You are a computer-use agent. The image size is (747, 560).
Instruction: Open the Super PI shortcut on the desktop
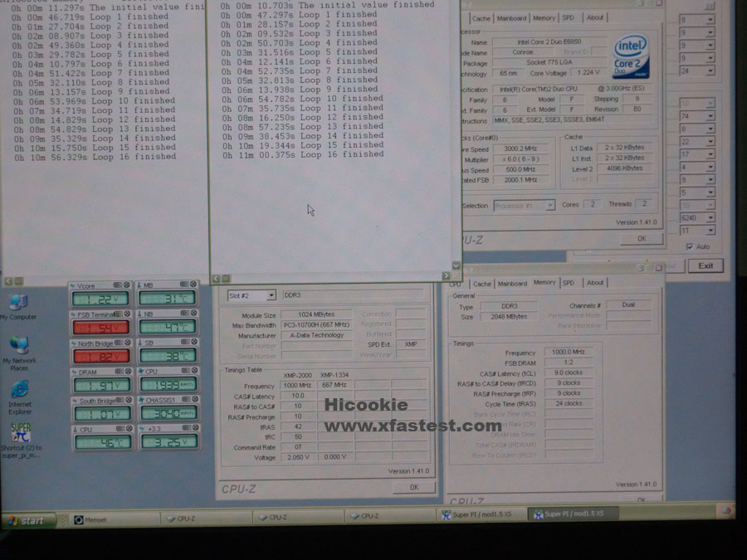pos(21,441)
